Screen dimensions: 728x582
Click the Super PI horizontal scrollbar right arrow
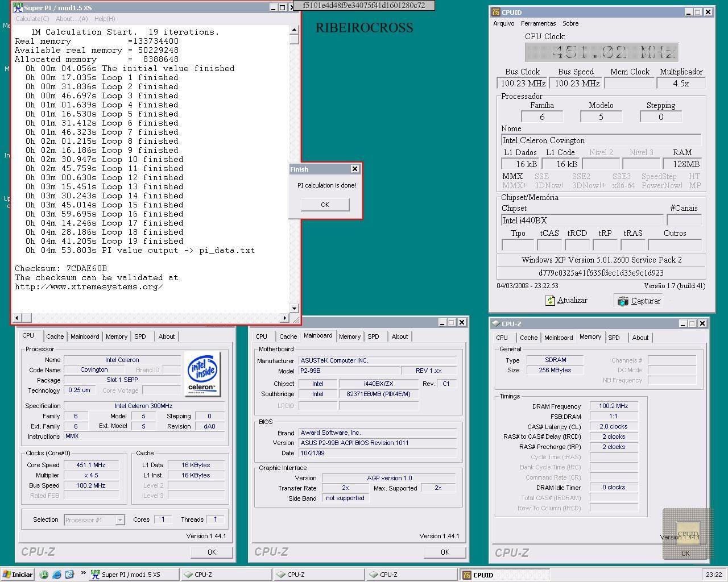pos(285,318)
